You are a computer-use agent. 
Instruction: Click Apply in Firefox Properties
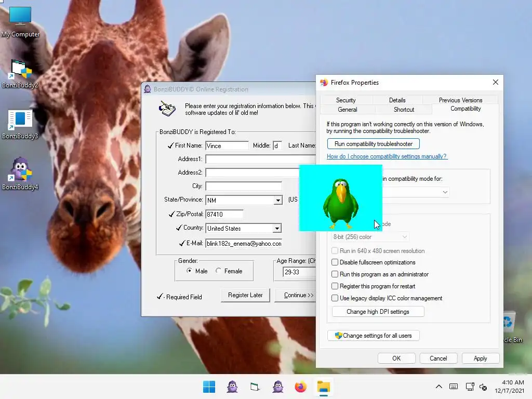pos(480,358)
